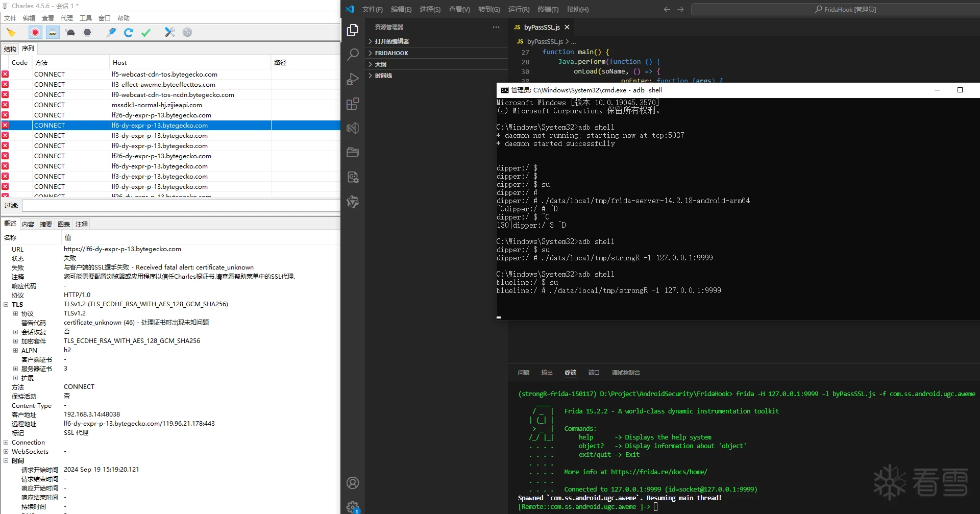The height and width of the screenshot is (514, 980).
Task: Click the broom clear session icon
Action: tap(11, 33)
